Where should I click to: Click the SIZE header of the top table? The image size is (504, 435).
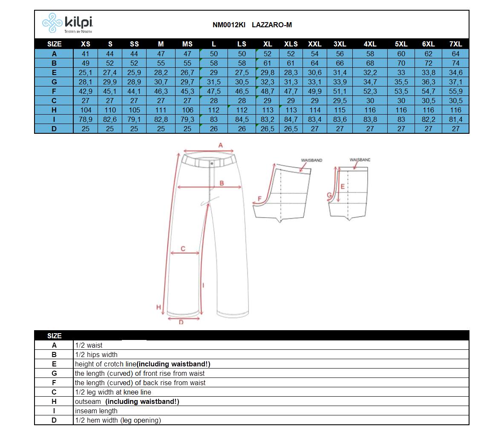55,44
